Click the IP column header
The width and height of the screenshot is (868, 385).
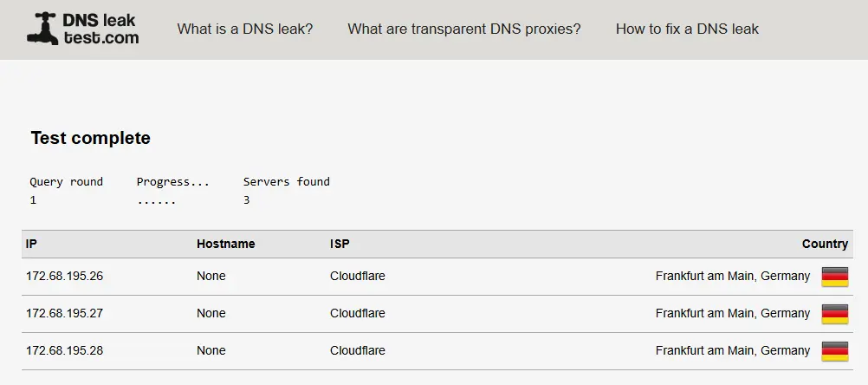coord(31,244)
